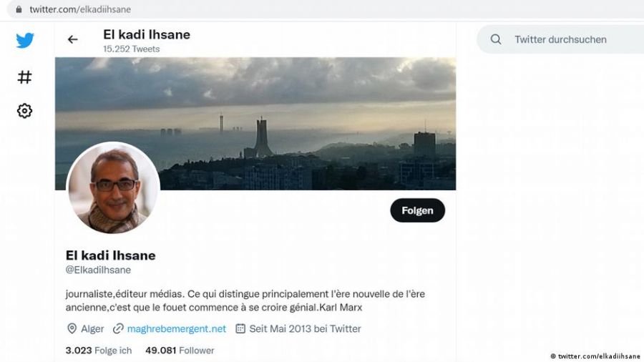This screenshot has height=362, width=644.
Task: Click the Alger location text
Action: [92, 329]
